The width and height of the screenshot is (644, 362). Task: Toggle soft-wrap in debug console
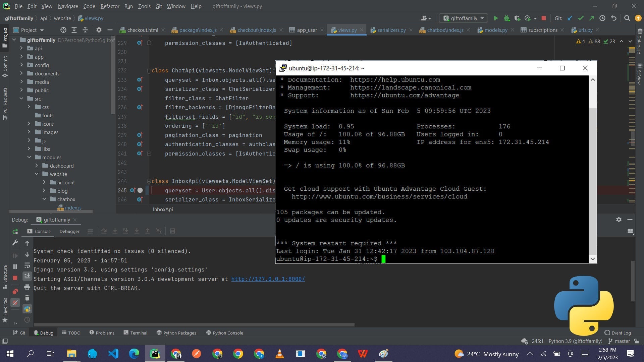pos(27,265)
